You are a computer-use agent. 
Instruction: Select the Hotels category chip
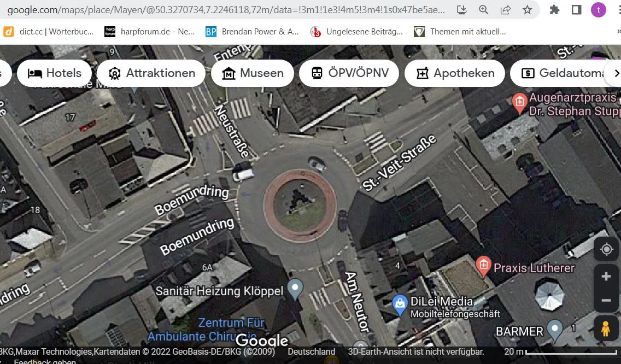tap(55, 73)
